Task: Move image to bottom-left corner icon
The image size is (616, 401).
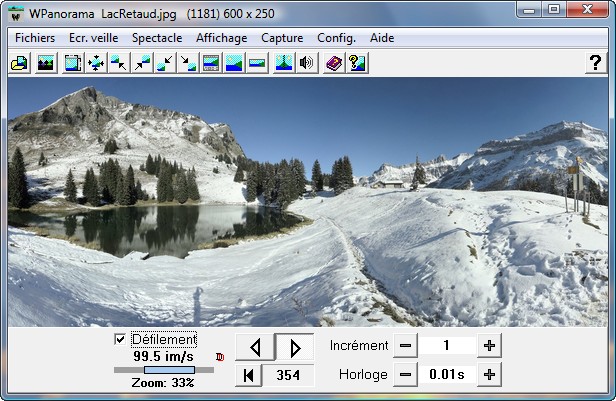Action: pyautogui.click(x=165, y=63)
